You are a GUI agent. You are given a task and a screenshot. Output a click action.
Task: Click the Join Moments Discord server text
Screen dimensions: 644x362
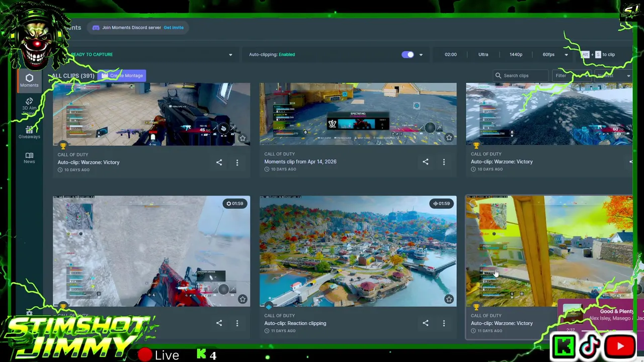click(132, 28)
